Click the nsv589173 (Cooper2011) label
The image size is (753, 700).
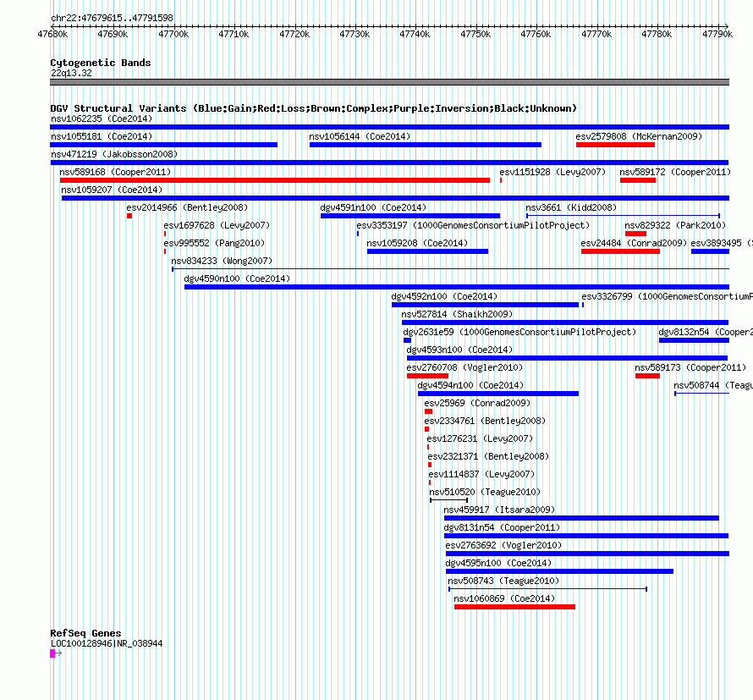pyautogui.click(x=690, y=367)
